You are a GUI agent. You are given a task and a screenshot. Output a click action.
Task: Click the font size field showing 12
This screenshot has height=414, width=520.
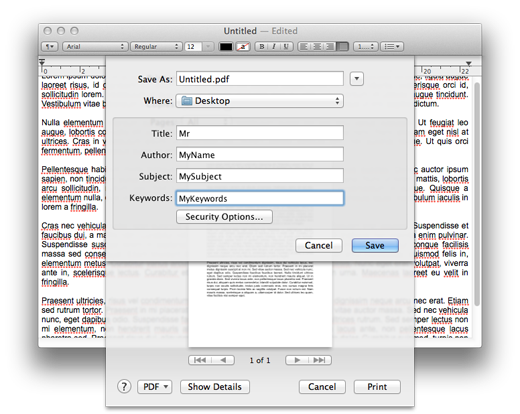193,46
